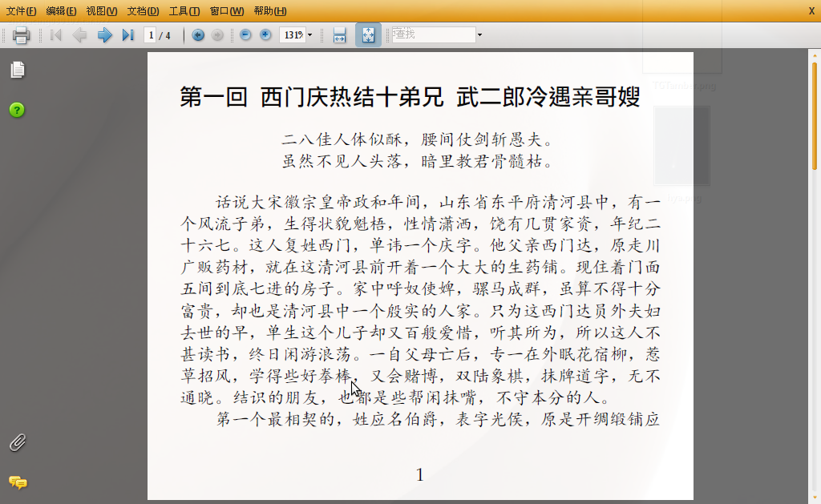Go forward to the next view
The height and width of the screenshot is (504, 821).
[217, 35]
